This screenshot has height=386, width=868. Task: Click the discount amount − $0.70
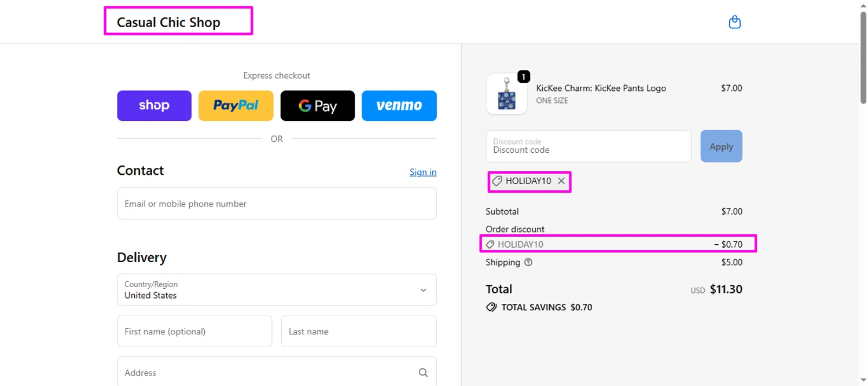[728, 244]
